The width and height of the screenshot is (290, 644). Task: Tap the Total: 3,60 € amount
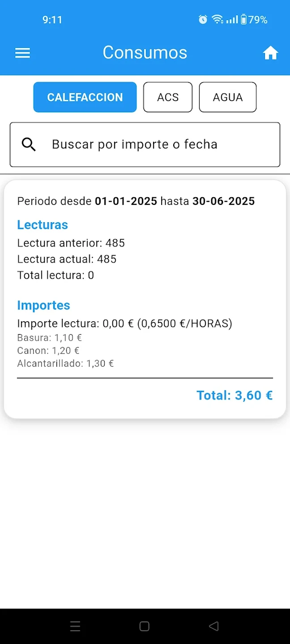235,395
